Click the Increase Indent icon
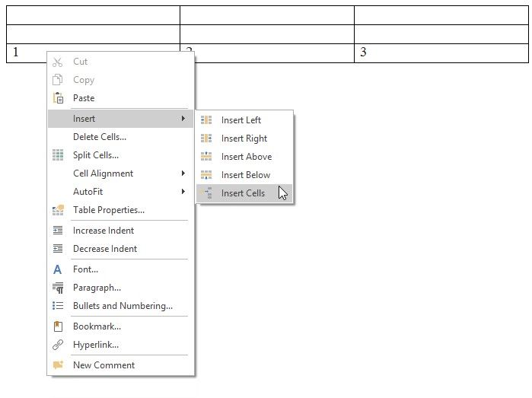 pos(58,231)
